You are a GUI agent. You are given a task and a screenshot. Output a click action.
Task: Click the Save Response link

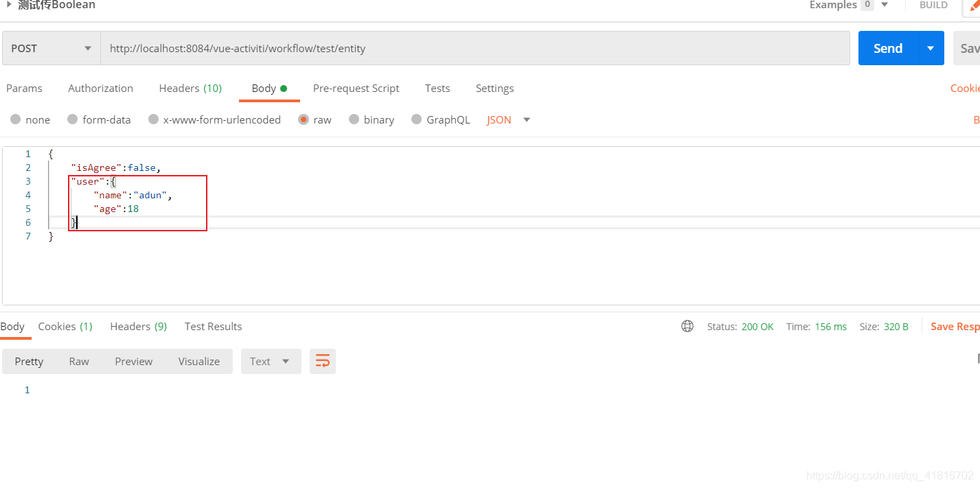click(955, 326)
